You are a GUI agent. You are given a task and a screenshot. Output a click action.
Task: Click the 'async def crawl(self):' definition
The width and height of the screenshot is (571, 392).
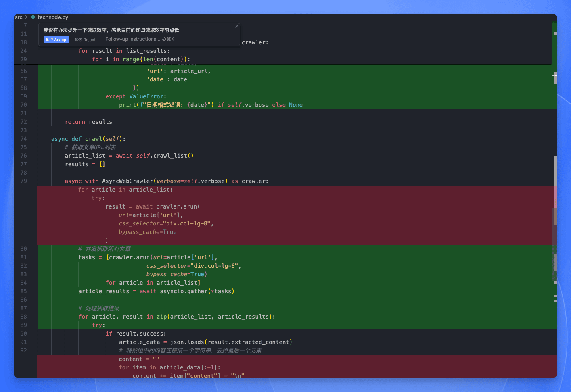(88, 139)
